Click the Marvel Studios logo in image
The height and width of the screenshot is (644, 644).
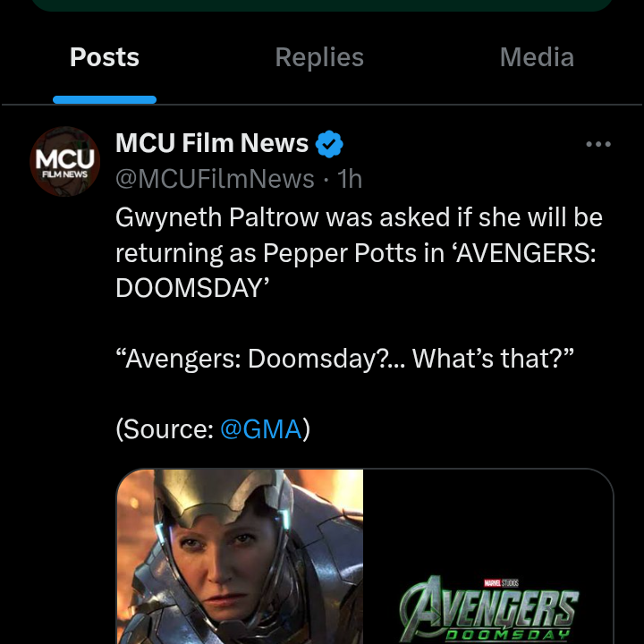coord(501,583)
